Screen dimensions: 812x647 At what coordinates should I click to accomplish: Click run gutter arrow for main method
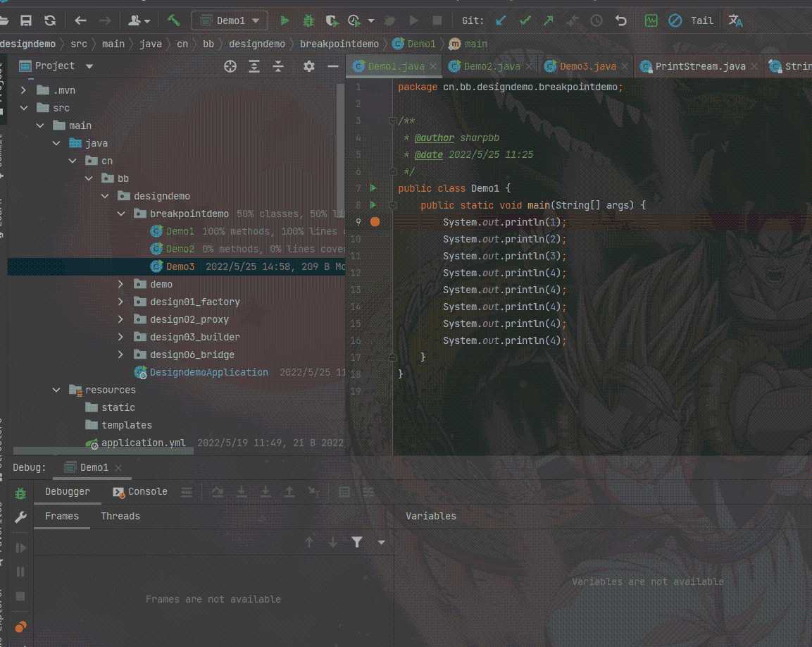tap(373, 205)
